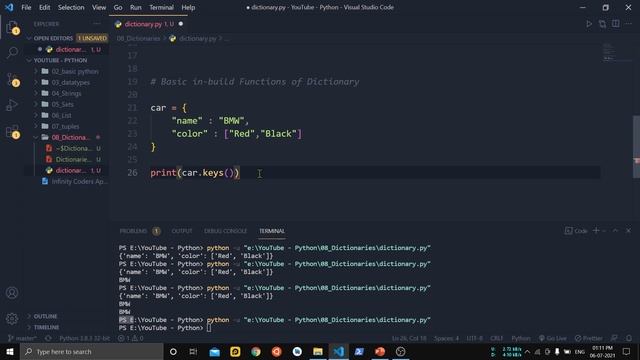Screen dimensions: 640x360
Task: Open the Selection menu
Action: [x=71, y=7]
